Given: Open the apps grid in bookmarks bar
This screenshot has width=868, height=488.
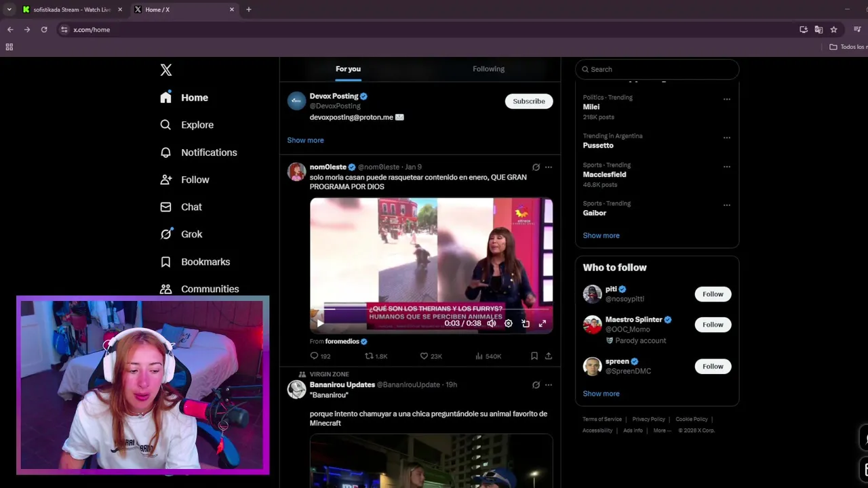Looking at the screenshot, I should pyautogui.click(x=9, y=47).
